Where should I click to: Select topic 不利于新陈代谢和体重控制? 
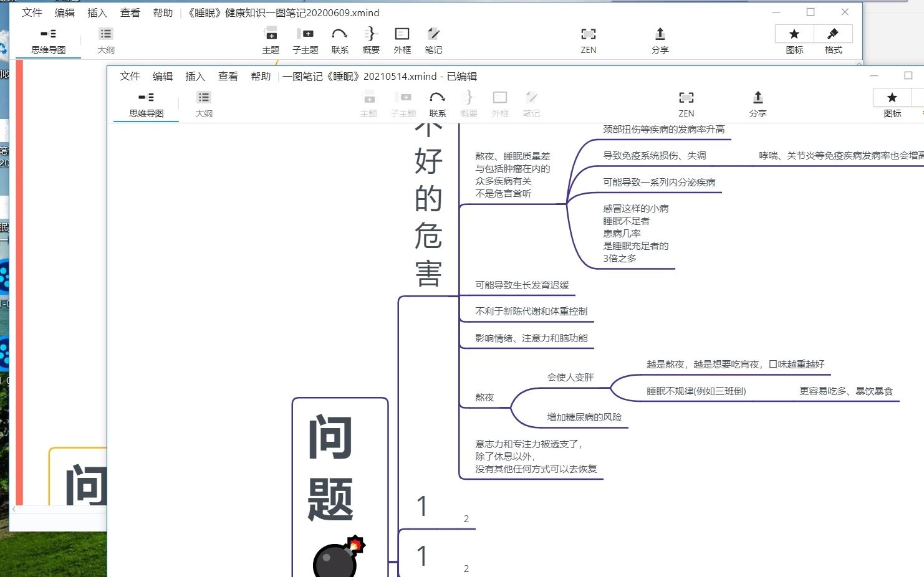tap(531, 311)
